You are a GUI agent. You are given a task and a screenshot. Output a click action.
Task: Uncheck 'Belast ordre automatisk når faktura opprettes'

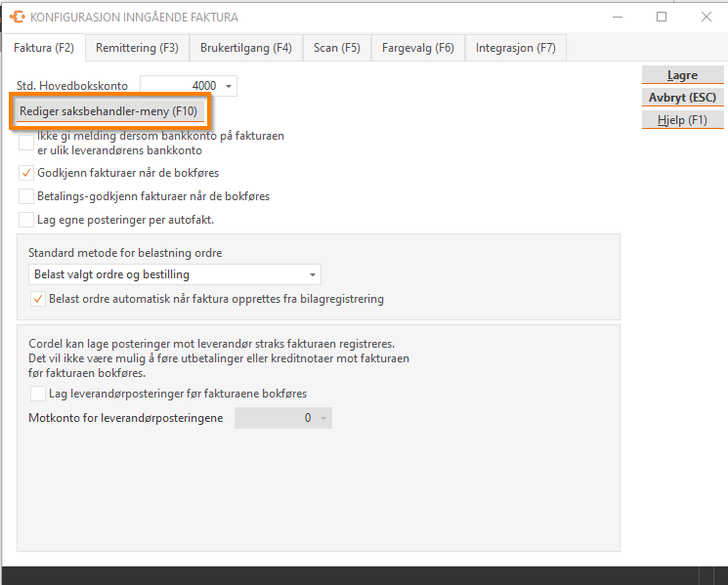38,299
